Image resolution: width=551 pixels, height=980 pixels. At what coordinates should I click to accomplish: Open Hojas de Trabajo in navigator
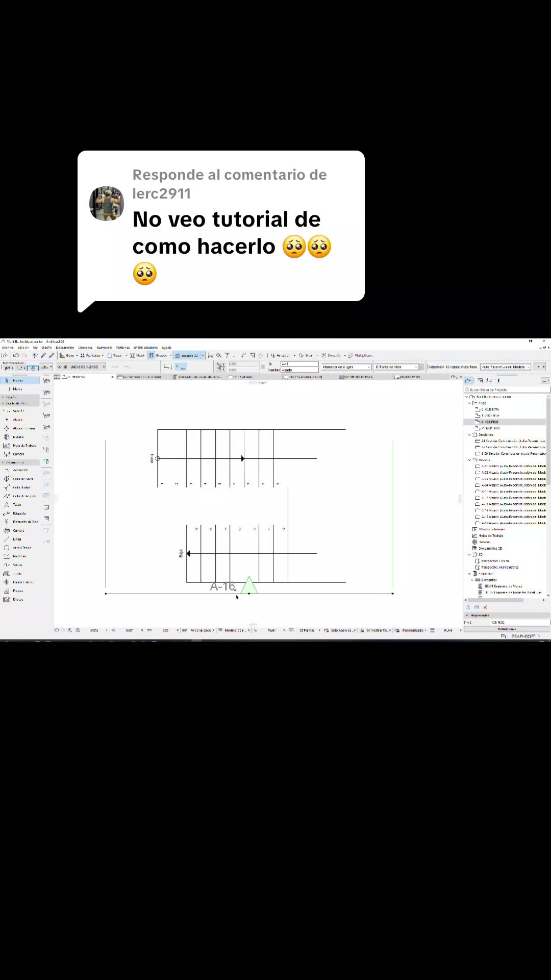(488, 536)
